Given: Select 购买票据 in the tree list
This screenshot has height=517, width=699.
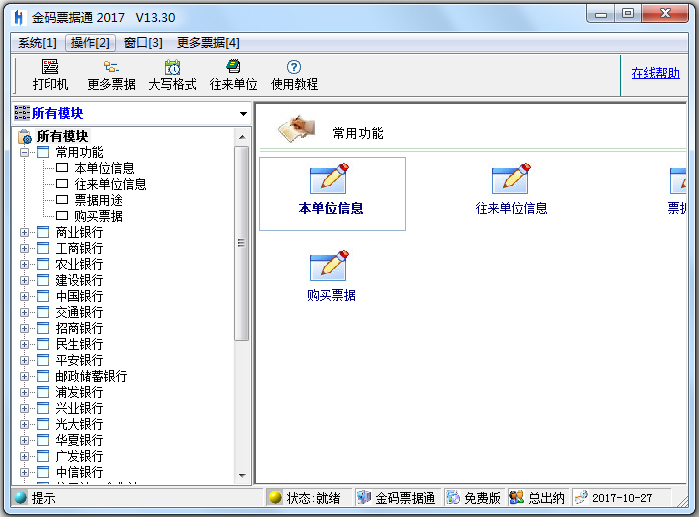Looking at the screenshot, I should click(x=98, y=216).
